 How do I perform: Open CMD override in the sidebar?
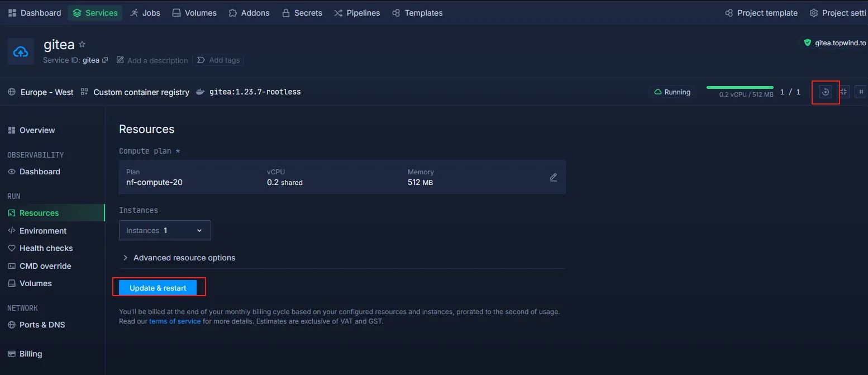(40, 266)
